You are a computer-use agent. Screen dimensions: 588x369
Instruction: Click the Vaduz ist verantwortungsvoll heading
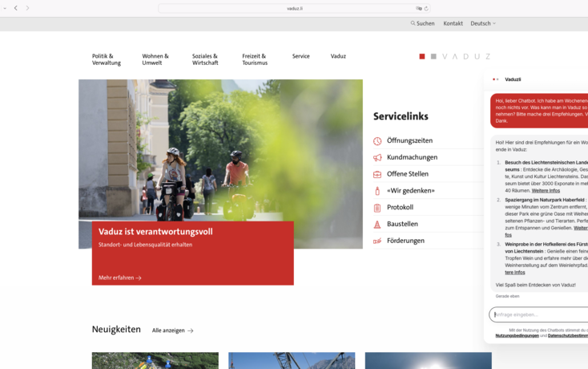155,232
